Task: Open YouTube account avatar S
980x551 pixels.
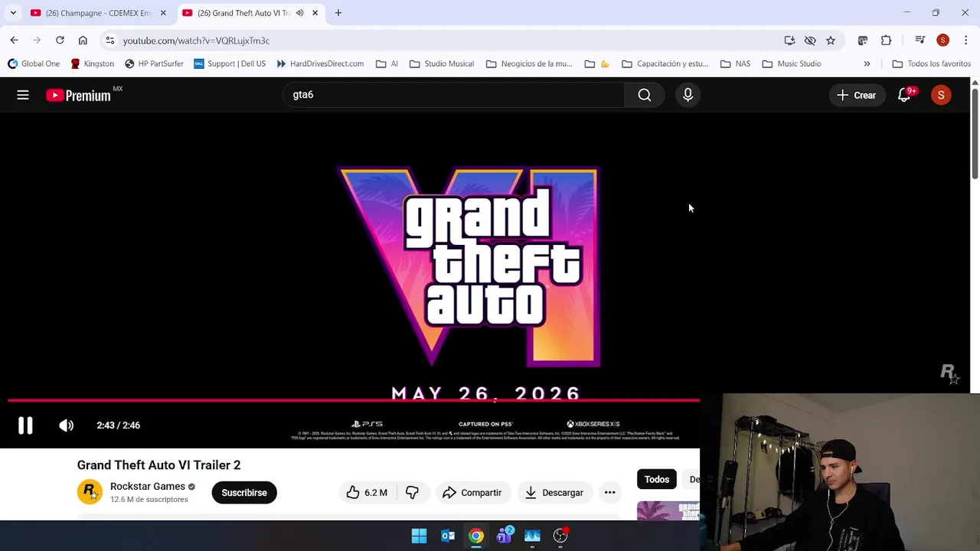Action: tap(941, 95)
